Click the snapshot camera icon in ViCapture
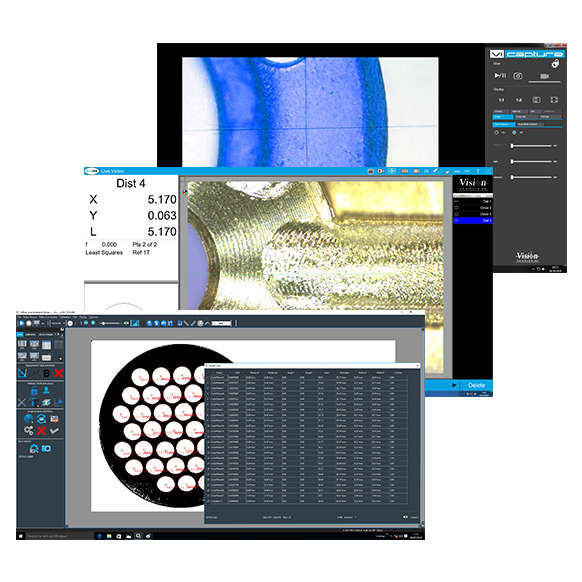The image size is (582, 582). (518, 76)
